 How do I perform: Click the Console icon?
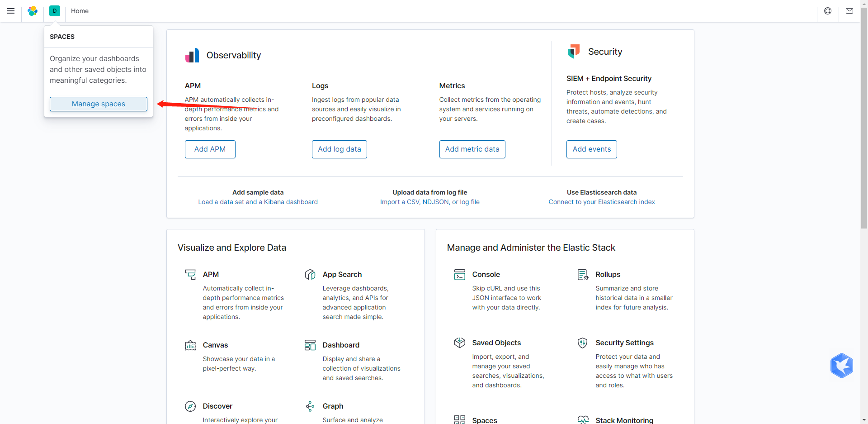pos(460,275)
